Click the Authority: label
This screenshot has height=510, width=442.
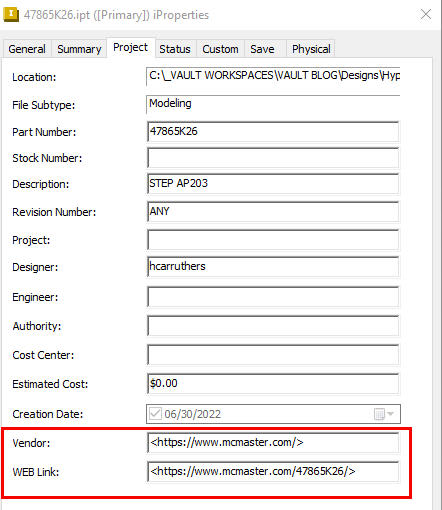(37, 326)
